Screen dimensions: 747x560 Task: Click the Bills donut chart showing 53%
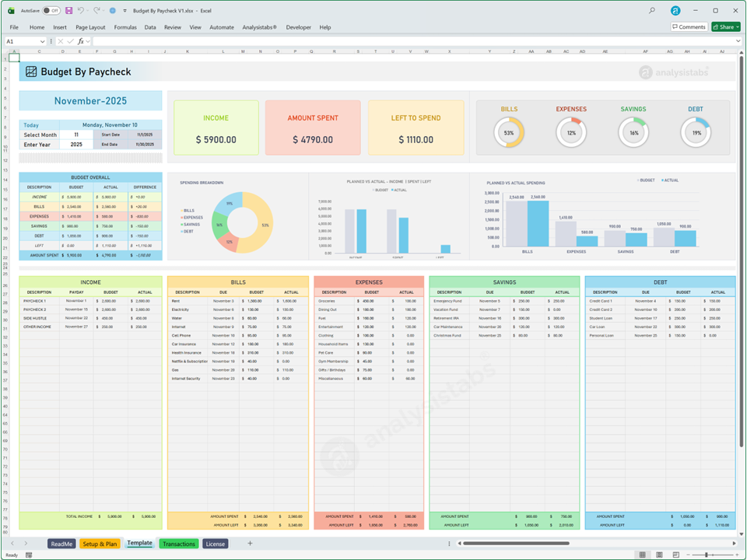pos(510,133)
